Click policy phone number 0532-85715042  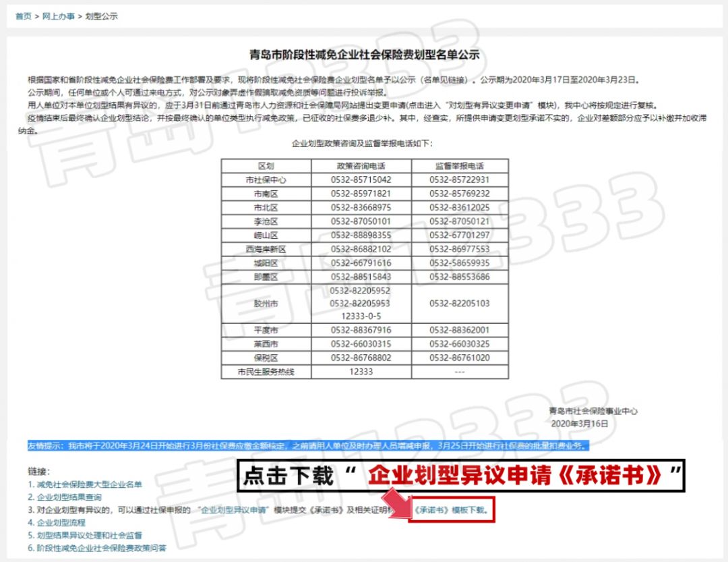tap(361, 180)
